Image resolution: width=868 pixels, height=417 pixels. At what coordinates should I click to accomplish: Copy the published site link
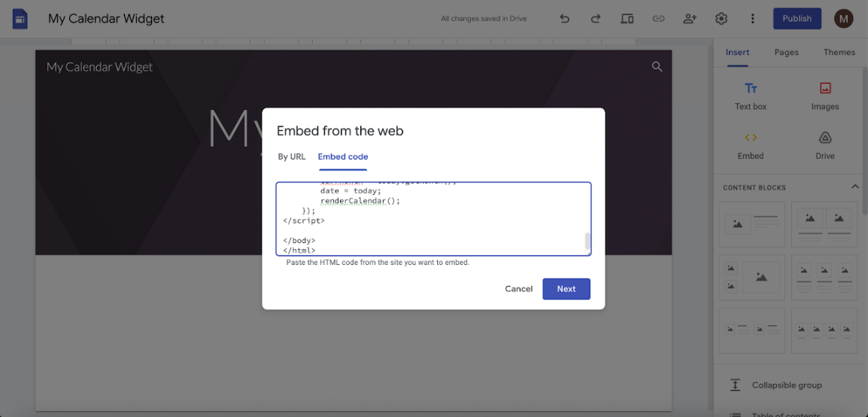[x=658, y=19]
